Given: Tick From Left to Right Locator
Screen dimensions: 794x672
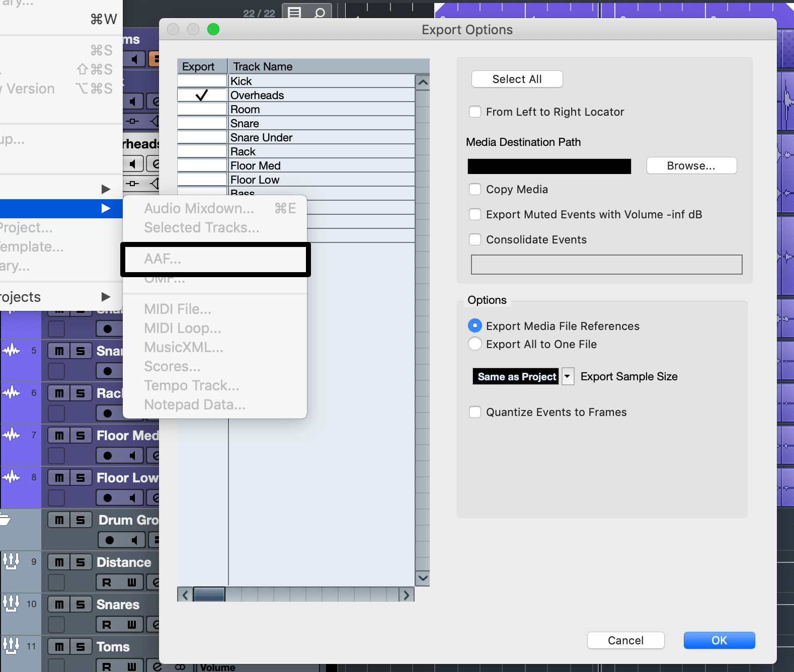Looking at the screenshot, I should click(x=475, y=112).
